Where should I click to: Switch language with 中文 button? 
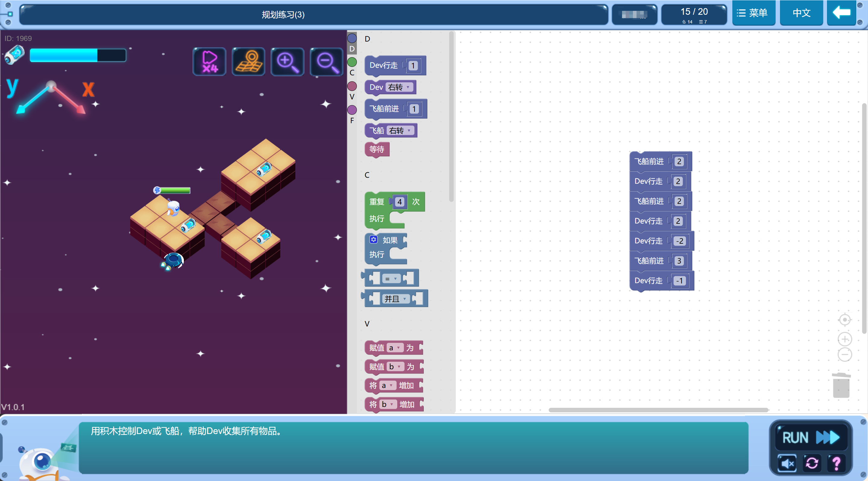tap(801, 13)
